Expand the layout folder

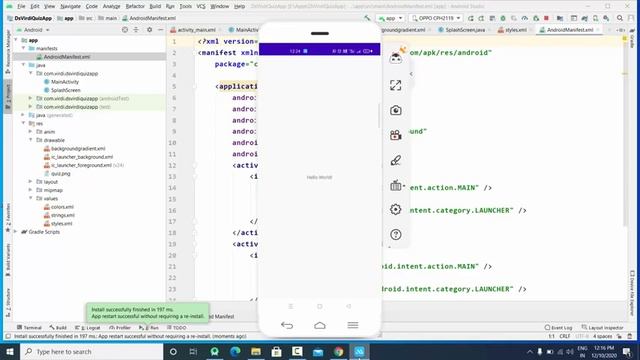tap(30, 182)
